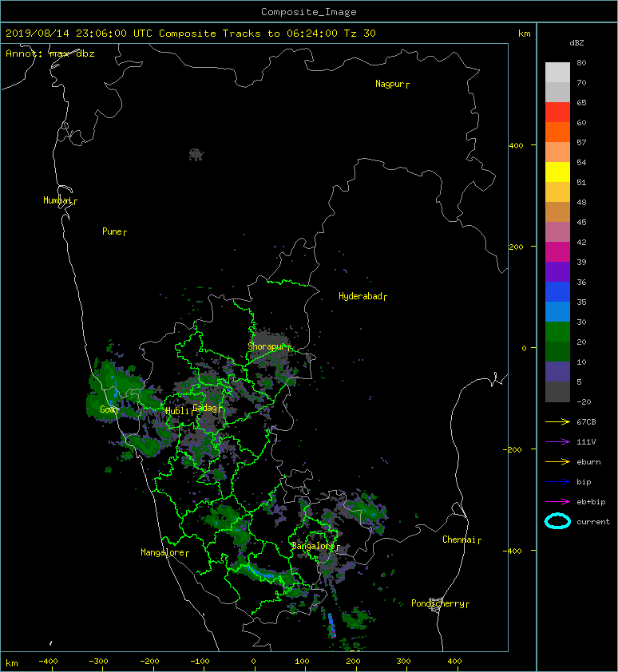This screenshot has width=618, height=672.
Task: Select the eburn arrow legend icon
Action: point(557,461)
